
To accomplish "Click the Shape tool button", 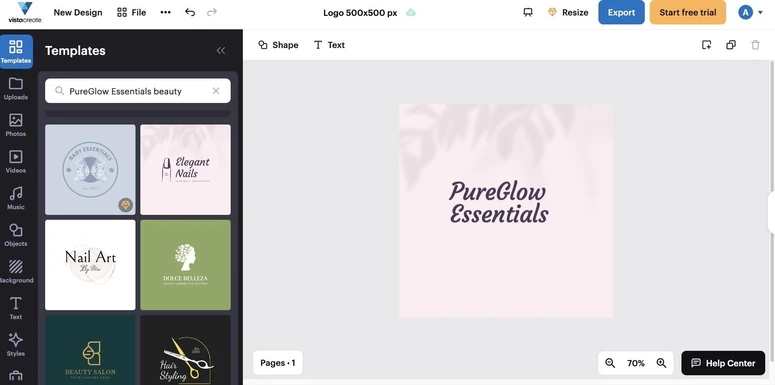I will pos(278,45).
